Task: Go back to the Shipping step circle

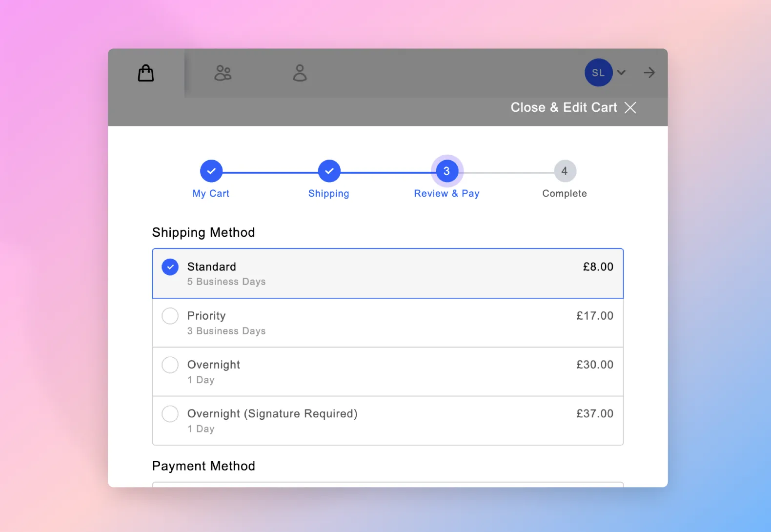Action: (329, 171)
